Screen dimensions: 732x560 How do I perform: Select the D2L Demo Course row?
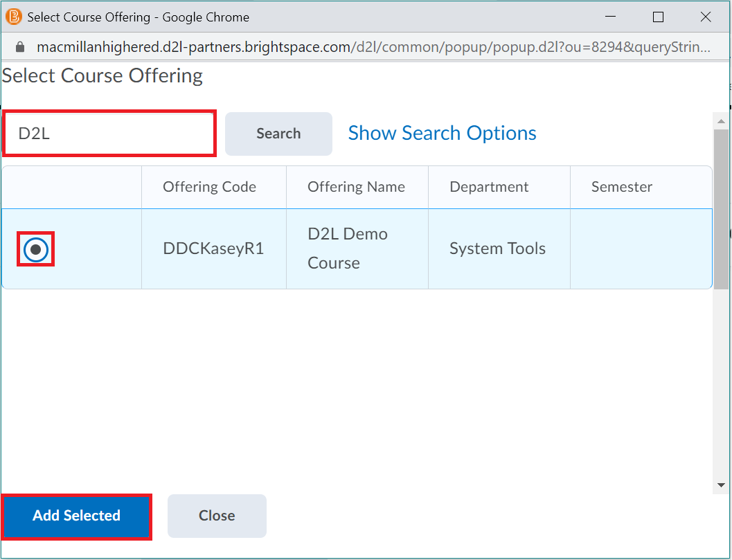click(x=348, y=248)
